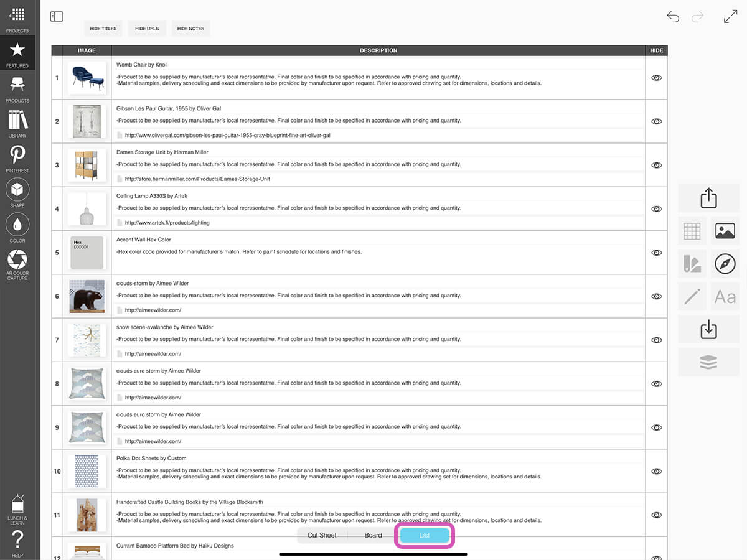Click the compass browser icon

pos(725,264)
